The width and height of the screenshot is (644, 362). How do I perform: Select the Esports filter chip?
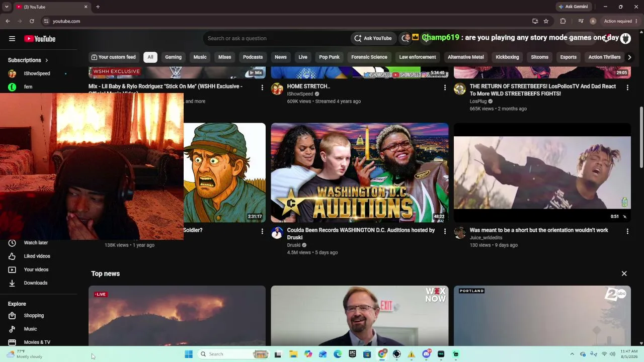[568, 57]
